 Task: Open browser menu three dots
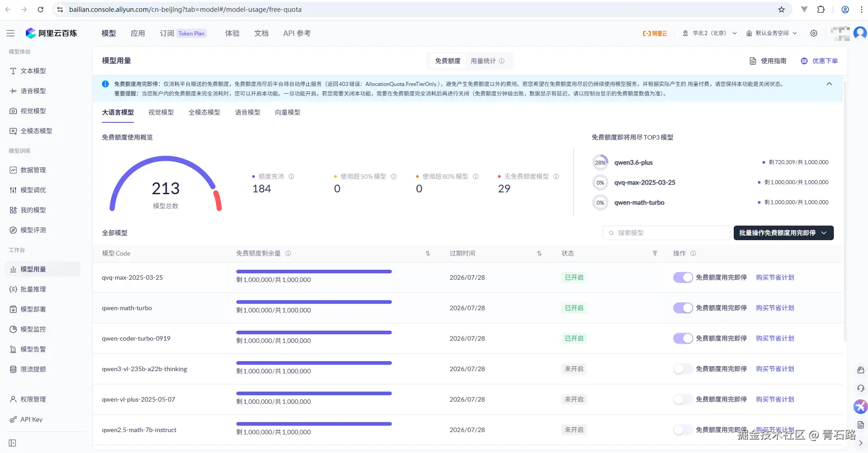[862, 10]
